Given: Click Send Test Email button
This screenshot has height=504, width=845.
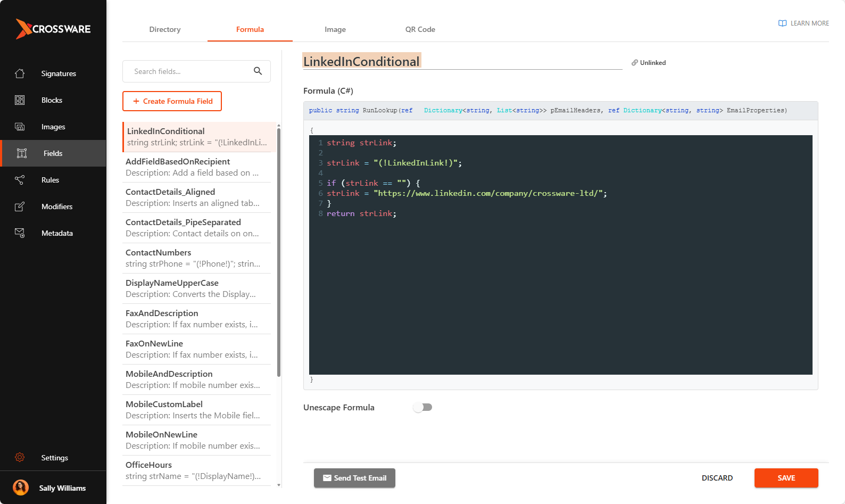Looking at the screenshot, I should point(354,478).
